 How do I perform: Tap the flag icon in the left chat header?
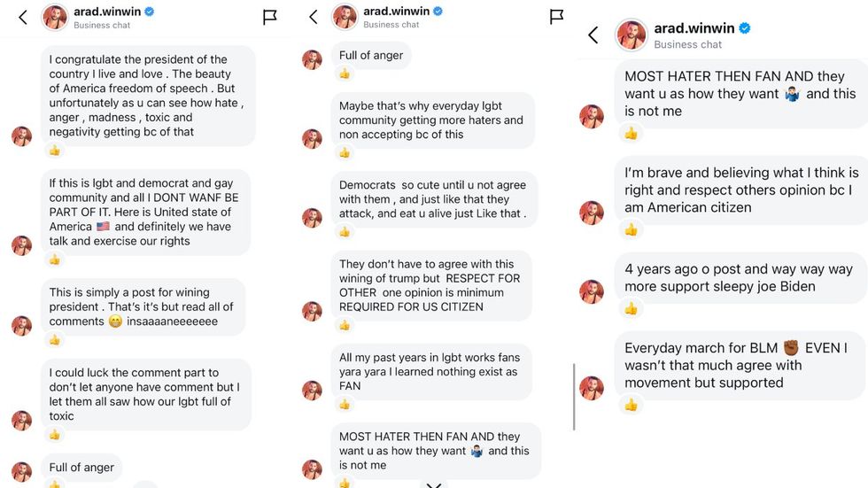coord(270,17)
